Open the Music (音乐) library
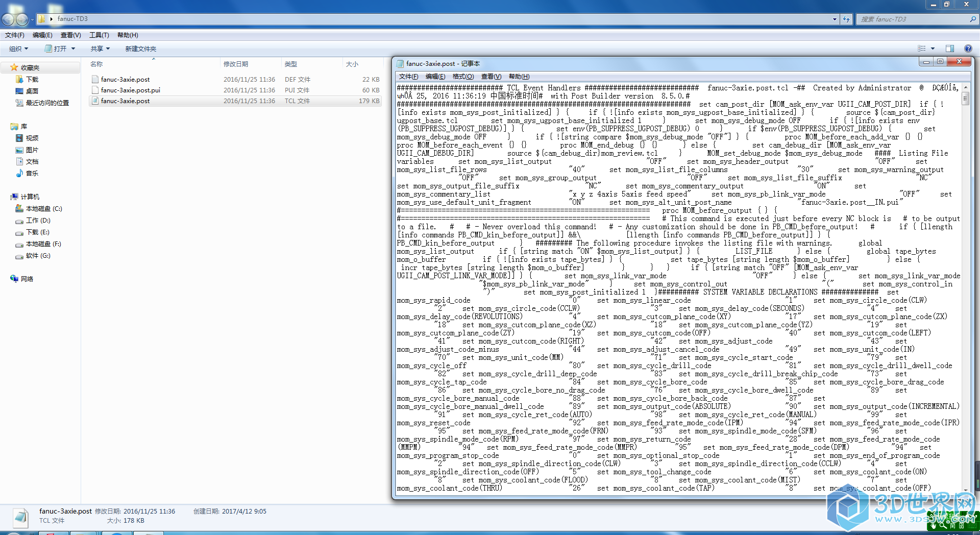 [x=32, y=173]
